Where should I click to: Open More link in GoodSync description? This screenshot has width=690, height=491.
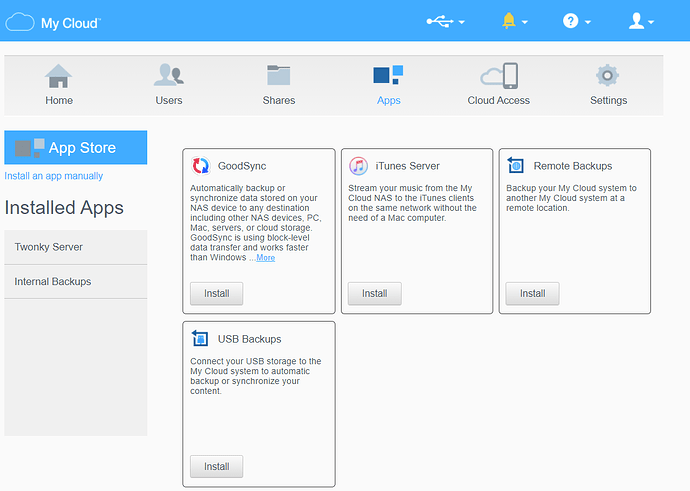[x=266, y=258]
